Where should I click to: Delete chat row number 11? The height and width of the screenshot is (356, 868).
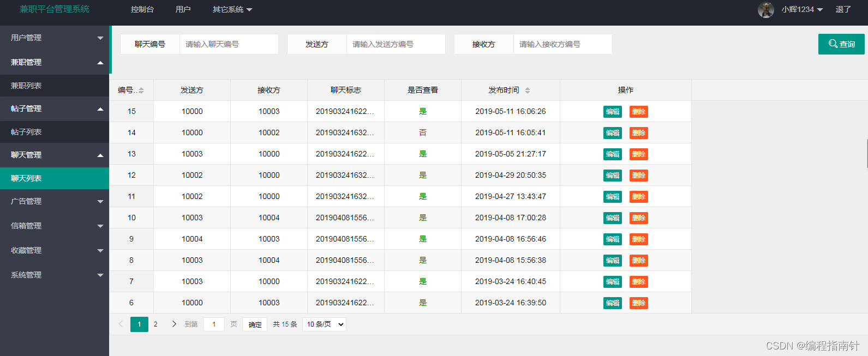click(639, 197)
